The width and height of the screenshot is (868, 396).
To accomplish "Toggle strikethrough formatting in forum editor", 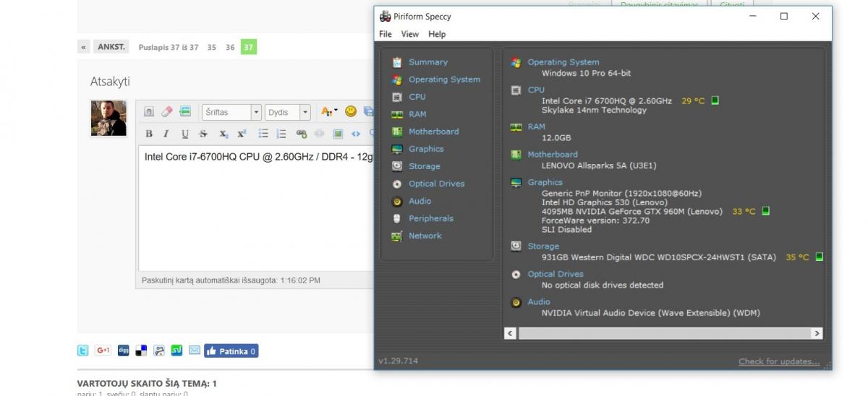I will [x=203, y=134].
